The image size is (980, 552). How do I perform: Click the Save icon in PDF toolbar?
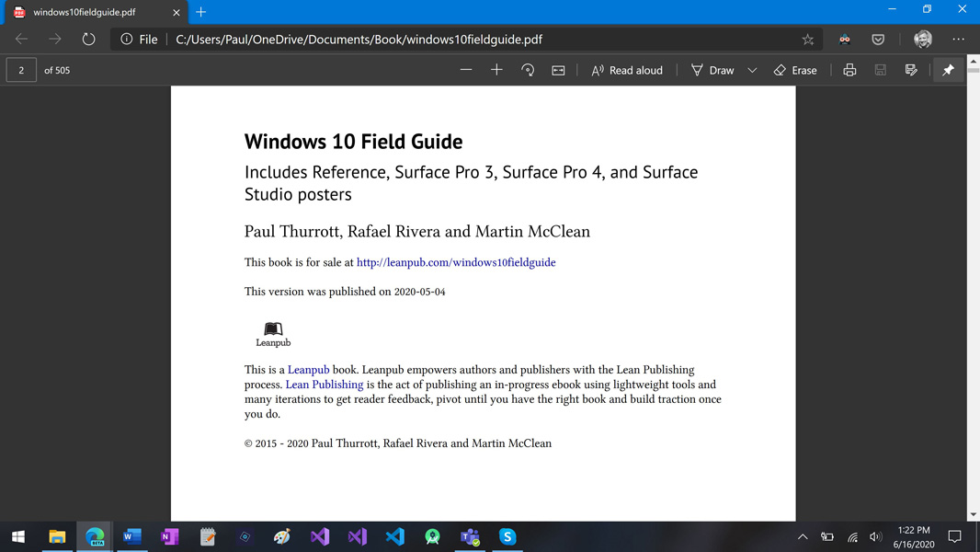click(x=880, y=70)
